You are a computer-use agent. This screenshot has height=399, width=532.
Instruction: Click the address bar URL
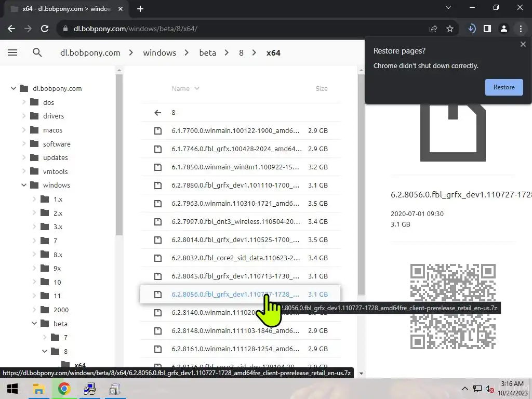[x=136, y=29]
